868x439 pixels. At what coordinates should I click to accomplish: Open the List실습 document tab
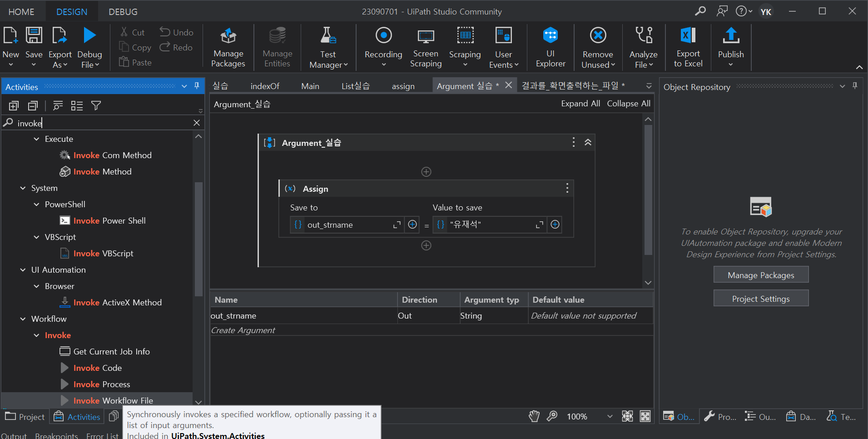coord(356,86)
